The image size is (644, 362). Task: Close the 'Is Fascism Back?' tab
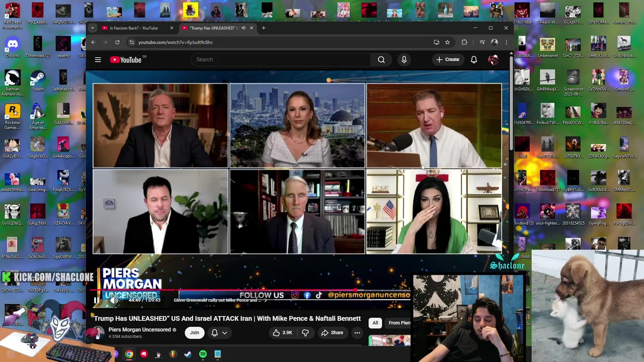click(172, 28)
